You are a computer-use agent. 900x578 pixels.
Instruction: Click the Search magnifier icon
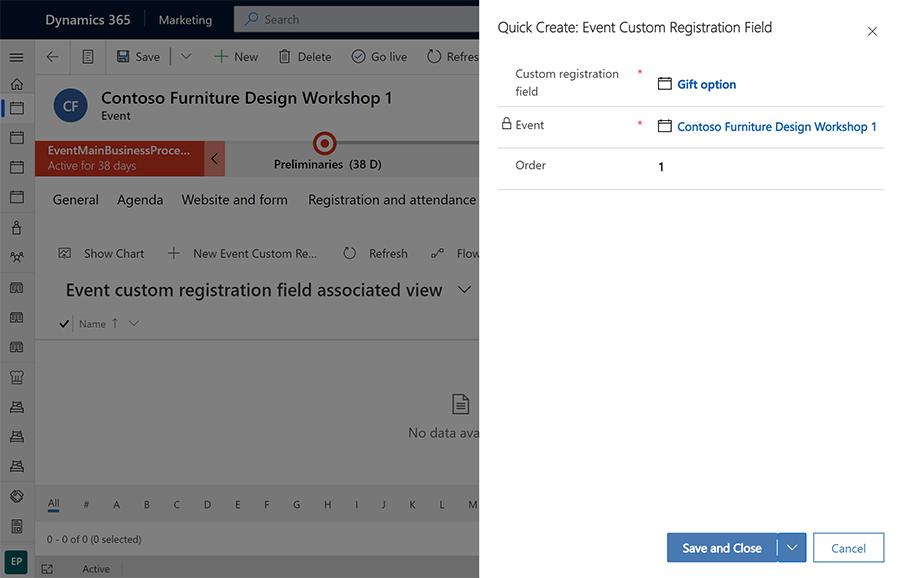(252, 19)
